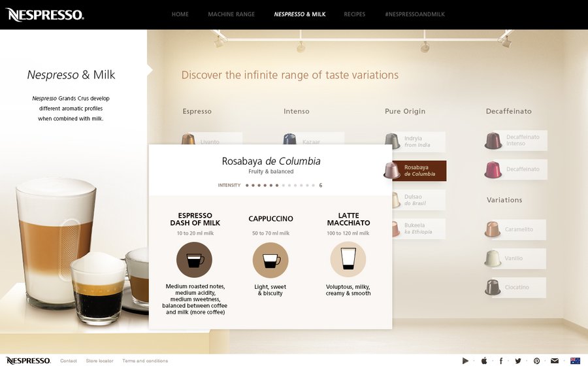Screen dimensions: 588x368
Task: Click the Facebook icon in footer
Action: click(x=501, y=361)
